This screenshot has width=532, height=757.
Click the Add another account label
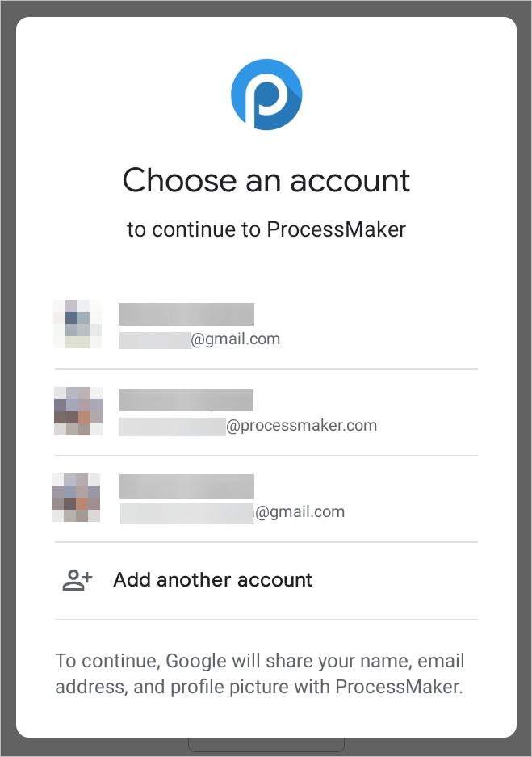tap(213, 579)
